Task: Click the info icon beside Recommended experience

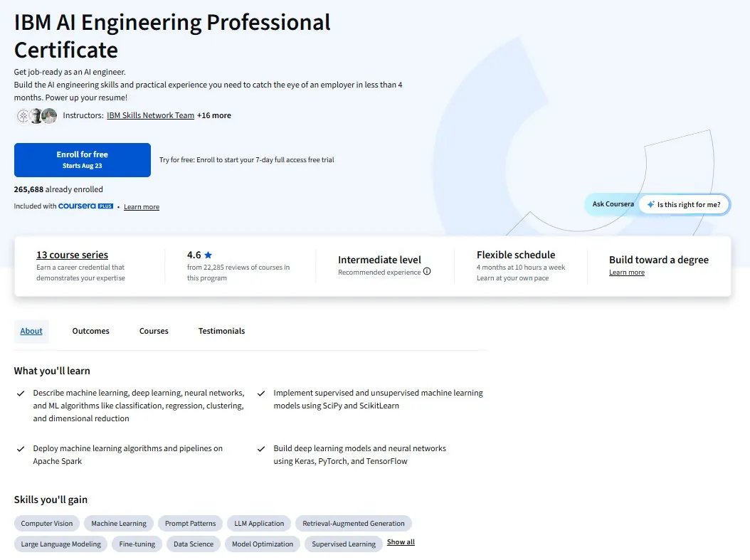Action: pyautogui.click(x=427, y=271)
